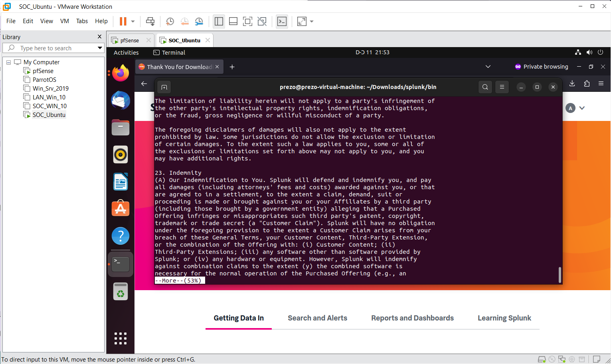Switch to Unity mode
This screenshot has width=611, height=364.
click(x=262, y=22)
